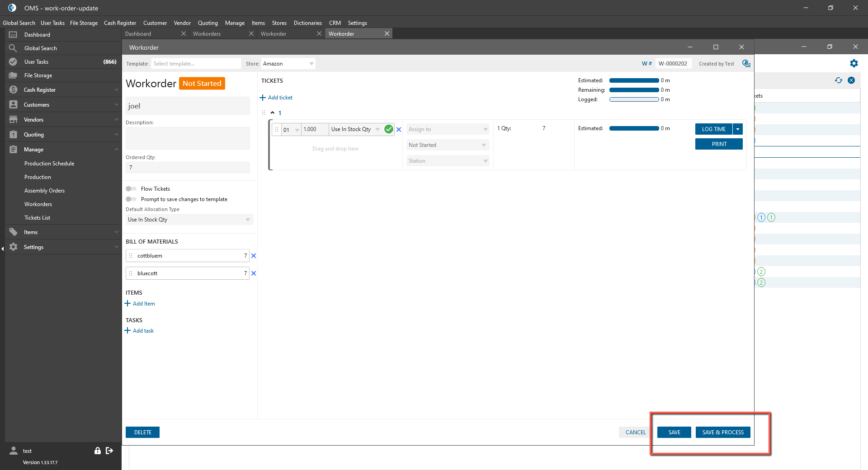Open User Tasks checkmark icon in sidebar
Viewport: 868px width, 470px height.
click(13, 62)
